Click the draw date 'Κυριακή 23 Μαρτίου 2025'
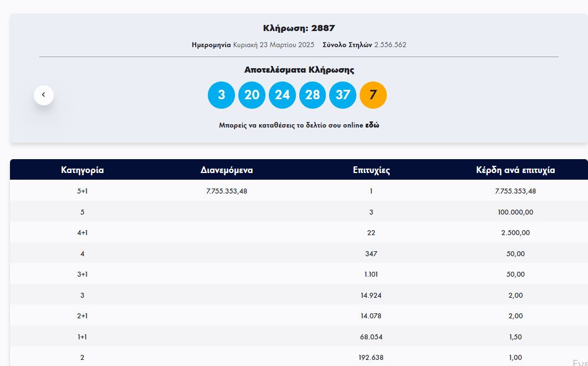The width and height of the screenshot is (588, 366). click(x=273, y=45)
